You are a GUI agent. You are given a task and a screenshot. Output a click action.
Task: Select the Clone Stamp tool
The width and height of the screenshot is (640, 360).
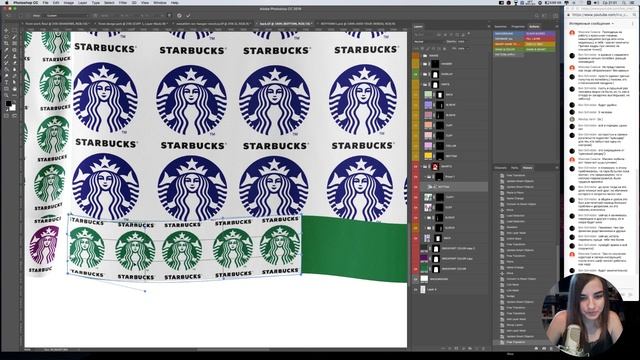pos(14,57)
